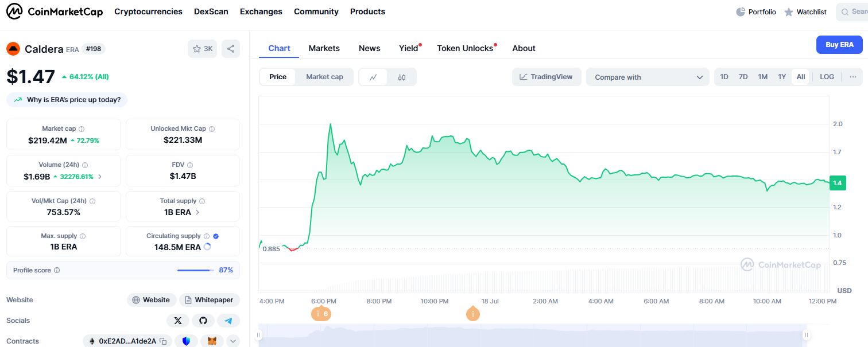Click the CoinMarketCap logo

point(55,11)
